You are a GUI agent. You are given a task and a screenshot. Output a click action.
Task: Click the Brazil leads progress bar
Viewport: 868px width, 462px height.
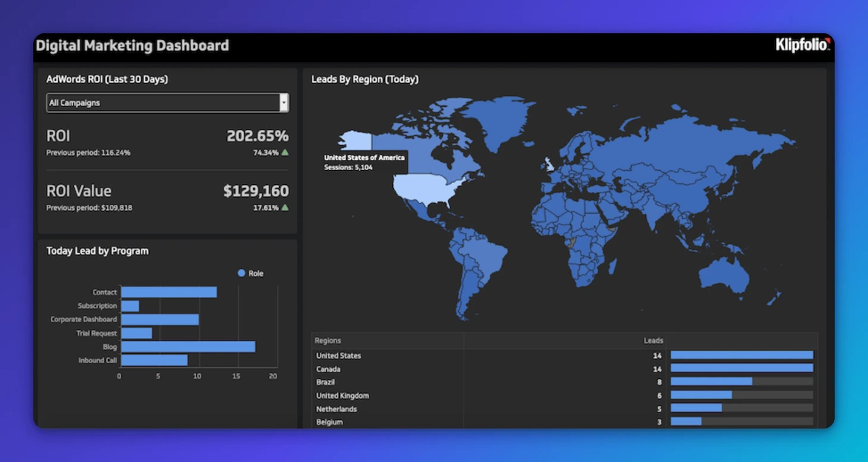(742, 382)
